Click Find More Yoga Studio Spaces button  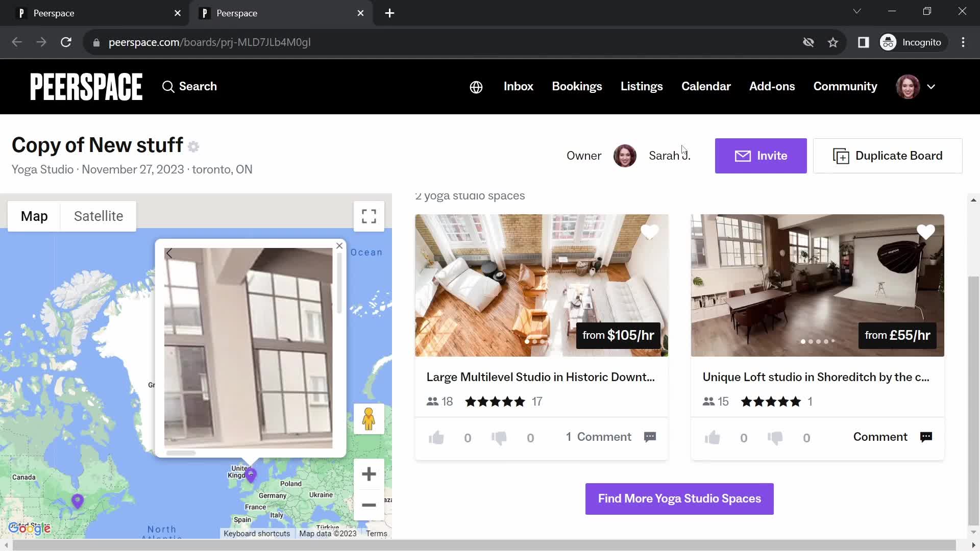(x=678, y=499)
